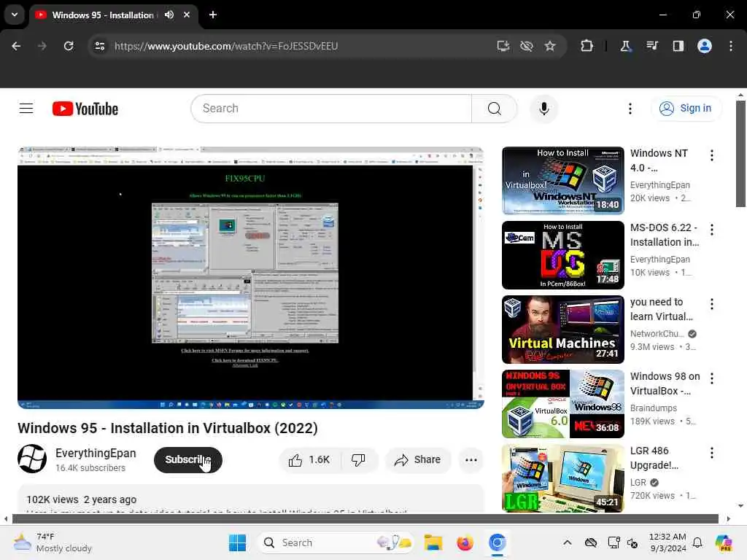Open the taskbar weather widget
747x560 pixels.
coord(53,542)
